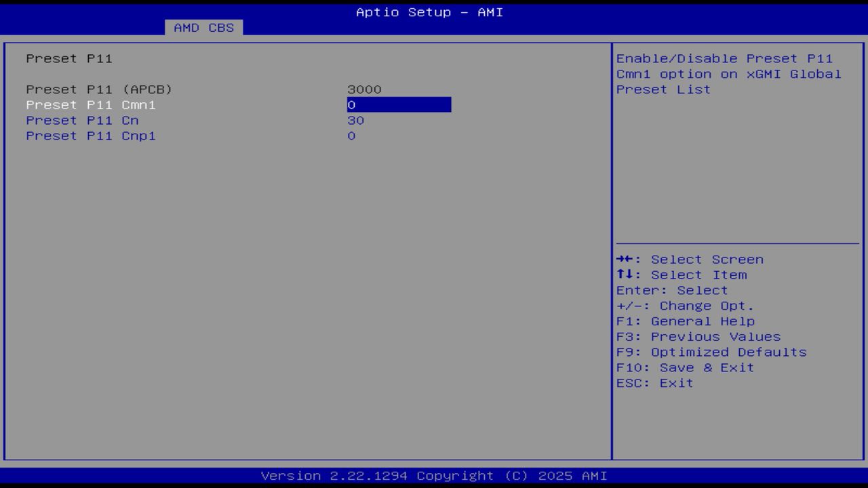Click the value 3000 next to APCB
This screenshot has height=488, width=868.
click(x=364, y=89)
